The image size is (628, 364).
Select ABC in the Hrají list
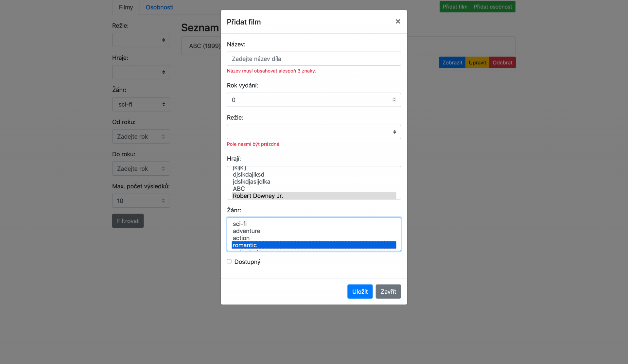239,189
